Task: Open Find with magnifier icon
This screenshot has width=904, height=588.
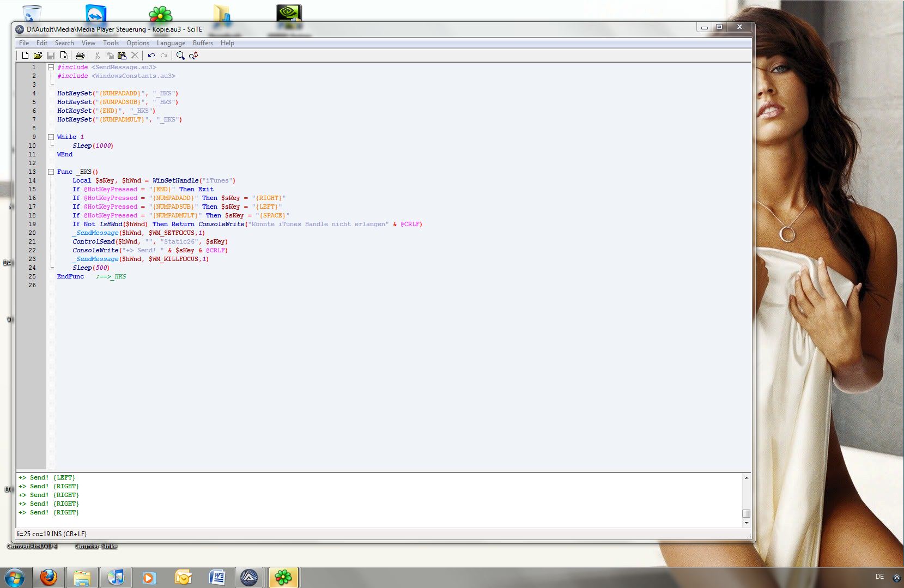Action: pyautogui.click(x=180, y=56)
